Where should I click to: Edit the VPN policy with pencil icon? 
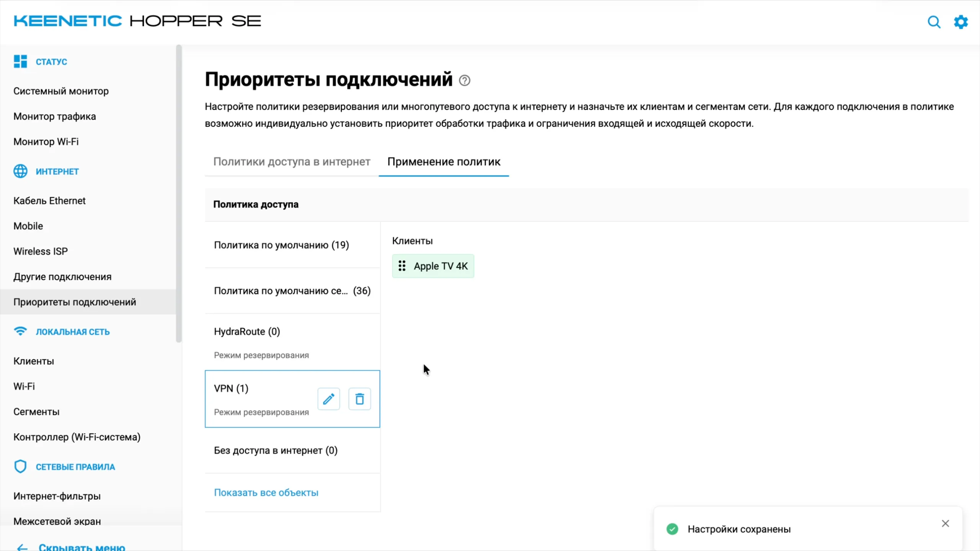[x=328, y=399]
